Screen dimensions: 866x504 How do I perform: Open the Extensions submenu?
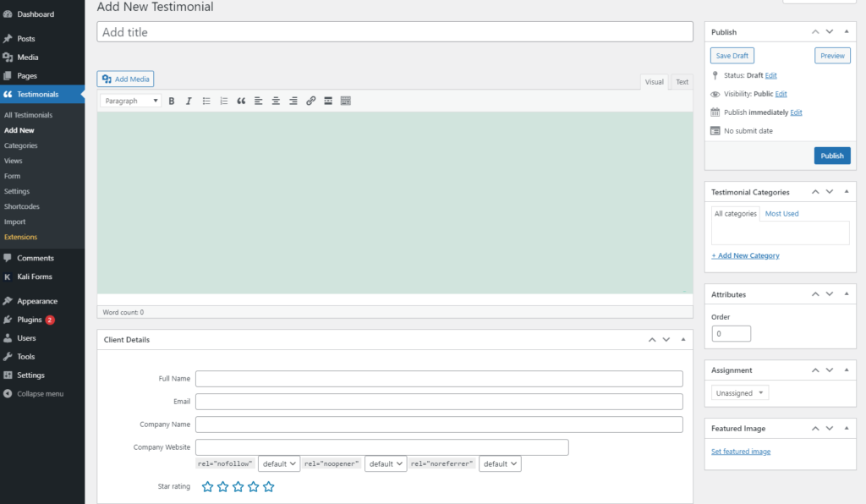(20, 237)
